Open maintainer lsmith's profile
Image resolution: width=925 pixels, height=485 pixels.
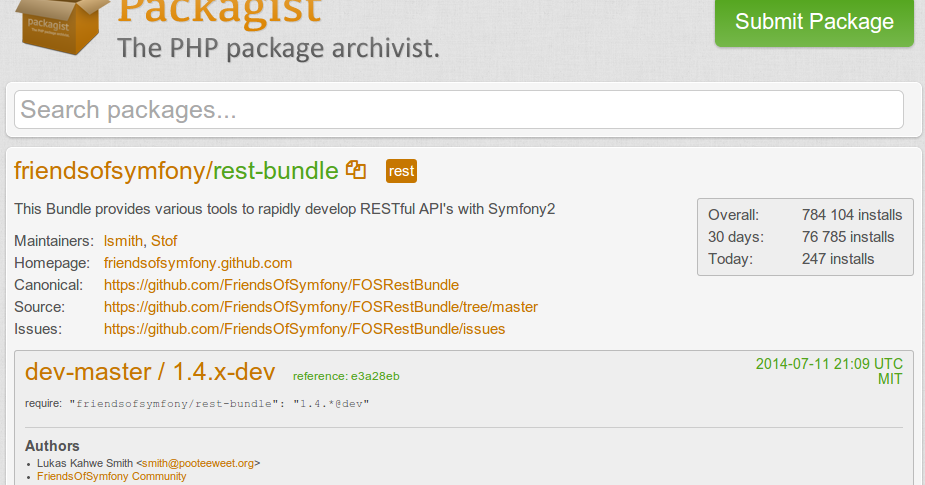pos(123,241)
